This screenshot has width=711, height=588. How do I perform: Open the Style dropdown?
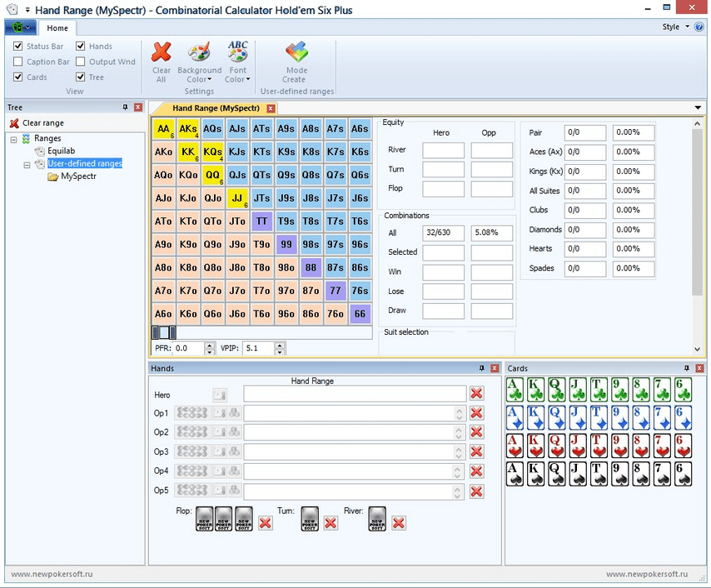(x=675, y=27)
